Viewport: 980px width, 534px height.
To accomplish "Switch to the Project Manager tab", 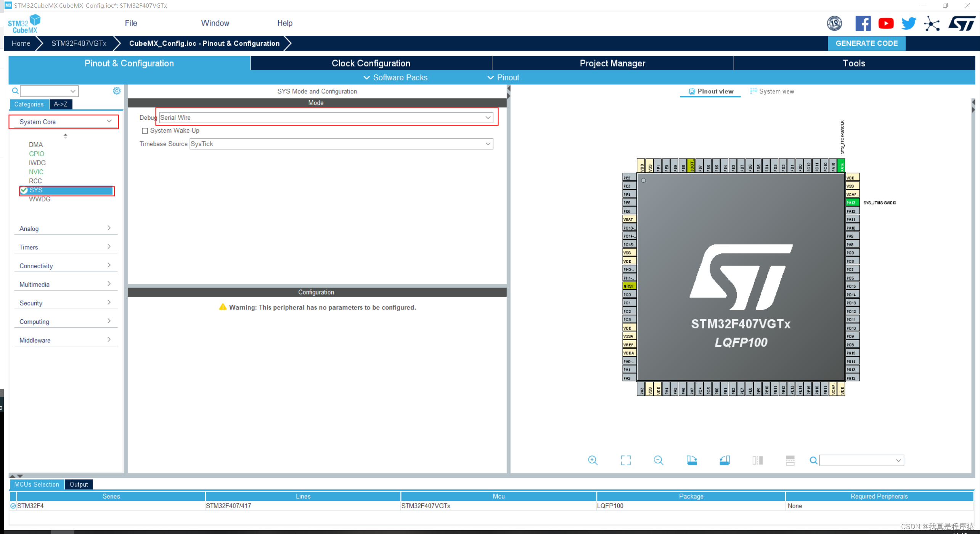I will click(612, 63).
